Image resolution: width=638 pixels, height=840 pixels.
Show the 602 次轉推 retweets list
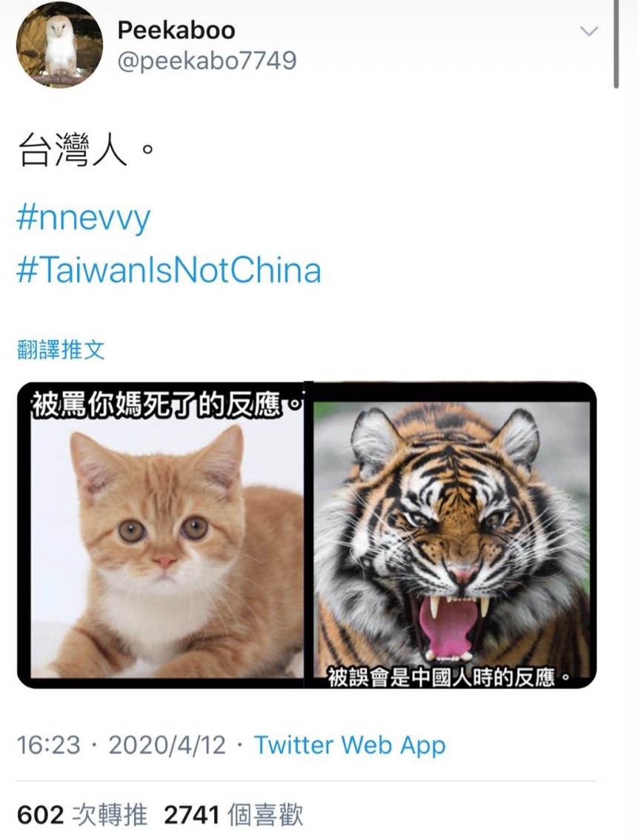tap(82, 815)
